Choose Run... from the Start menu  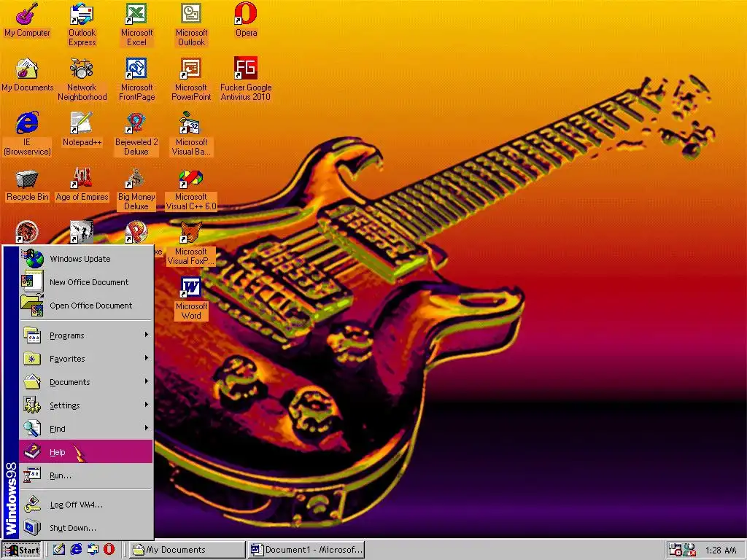click(86, 475)
